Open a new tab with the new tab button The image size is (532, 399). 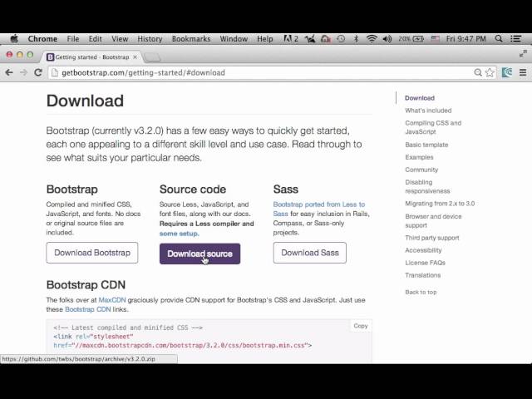tap(152, 57)
